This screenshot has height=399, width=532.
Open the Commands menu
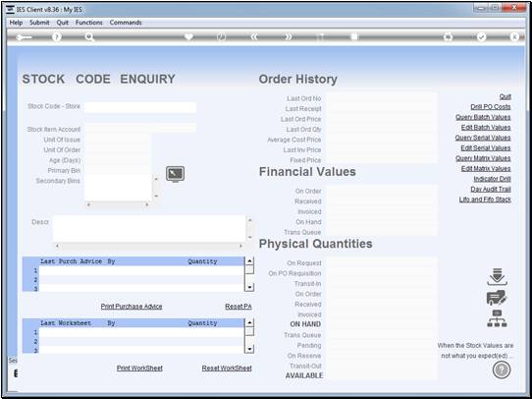tap(126, 23)
